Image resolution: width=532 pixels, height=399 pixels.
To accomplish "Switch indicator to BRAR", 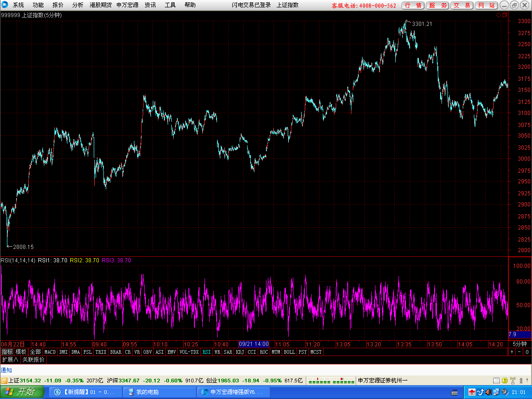I will pos(116,352).
